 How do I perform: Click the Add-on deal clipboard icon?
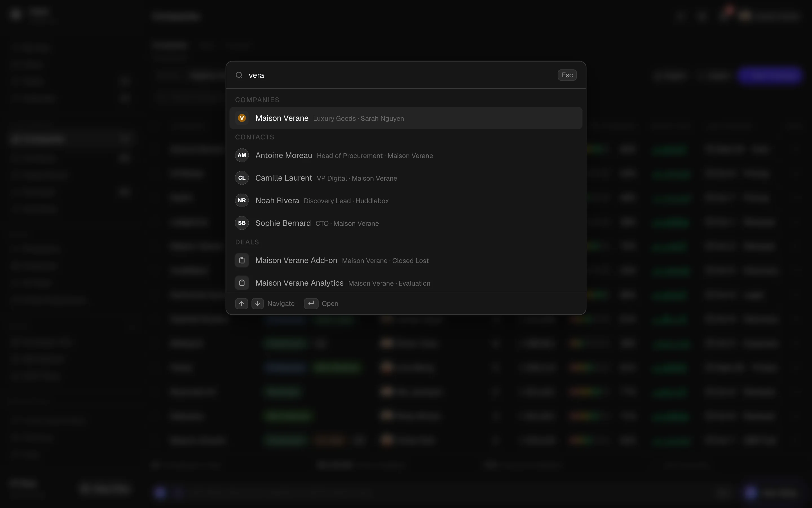click(x=242, y=260)
